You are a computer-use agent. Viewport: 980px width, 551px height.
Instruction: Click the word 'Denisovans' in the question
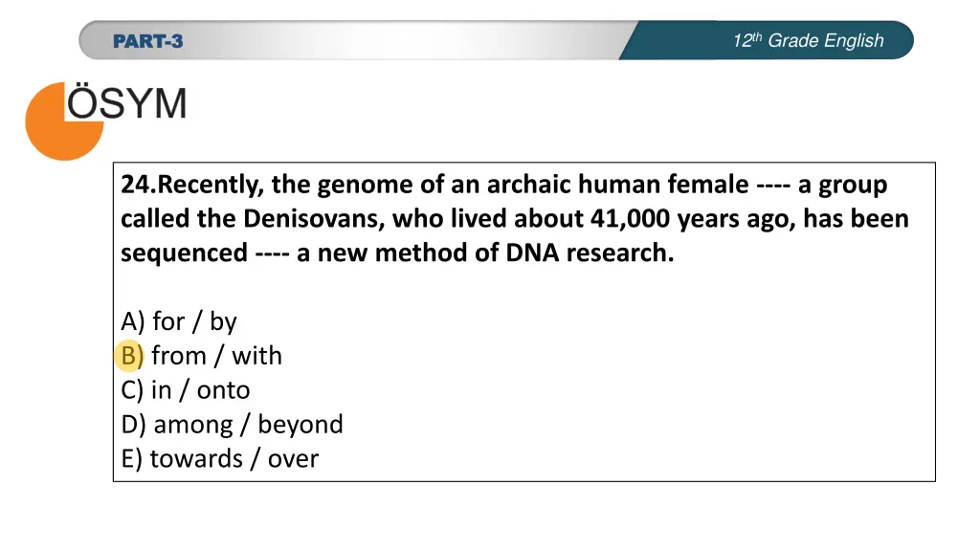(x=314, y=219)
